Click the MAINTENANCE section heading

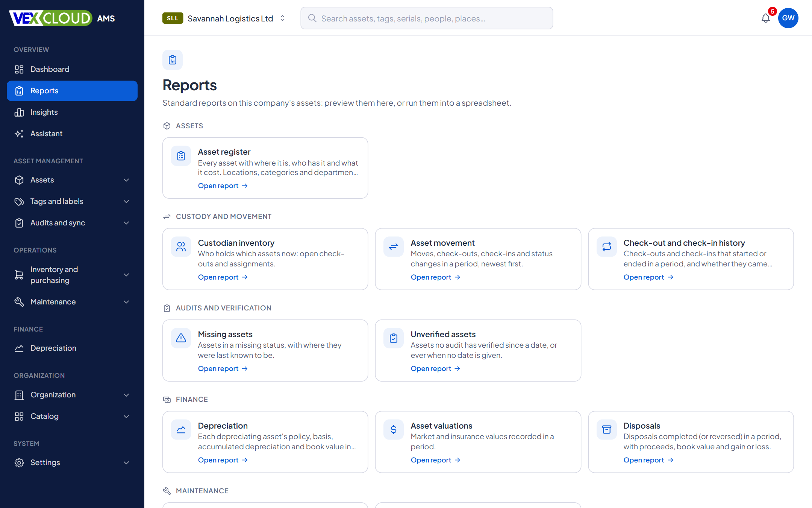[202, 491]
